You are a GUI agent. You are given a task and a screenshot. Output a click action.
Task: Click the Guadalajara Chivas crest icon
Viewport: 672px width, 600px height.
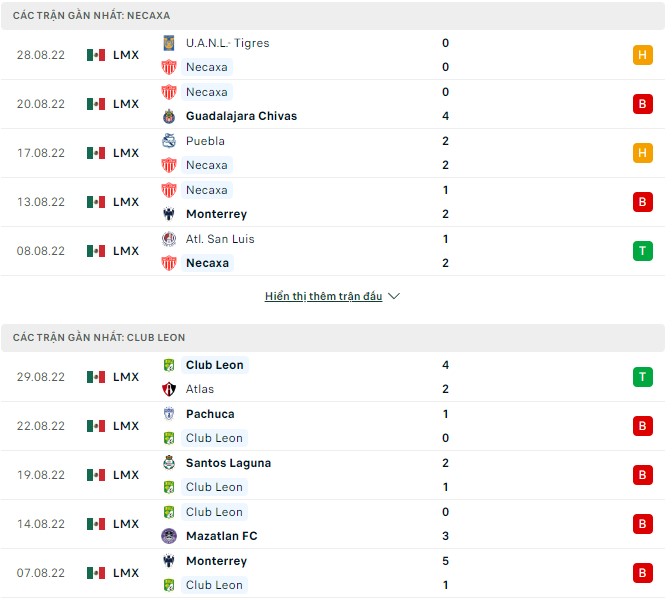pyautogui.click(x=169, y=116)
